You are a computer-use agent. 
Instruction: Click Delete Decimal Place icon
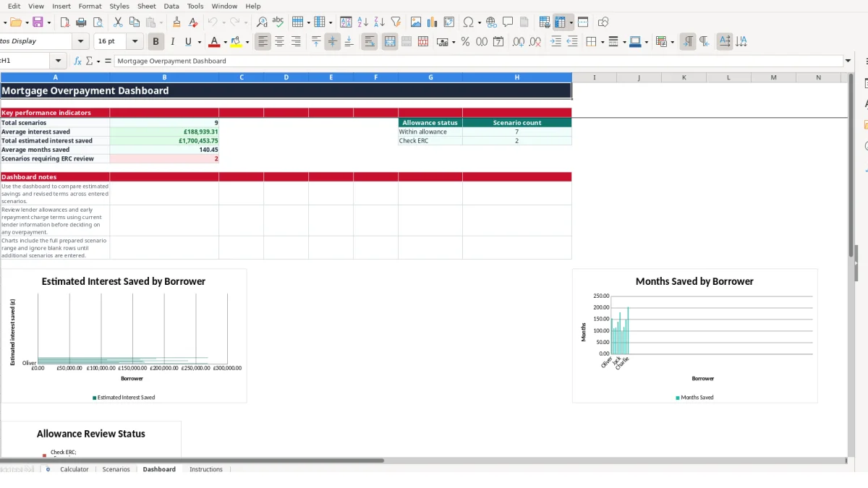click(535, 42)
